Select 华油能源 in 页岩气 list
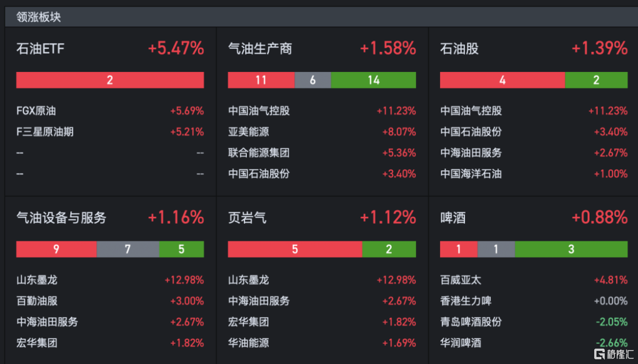 tap(322, 343)
